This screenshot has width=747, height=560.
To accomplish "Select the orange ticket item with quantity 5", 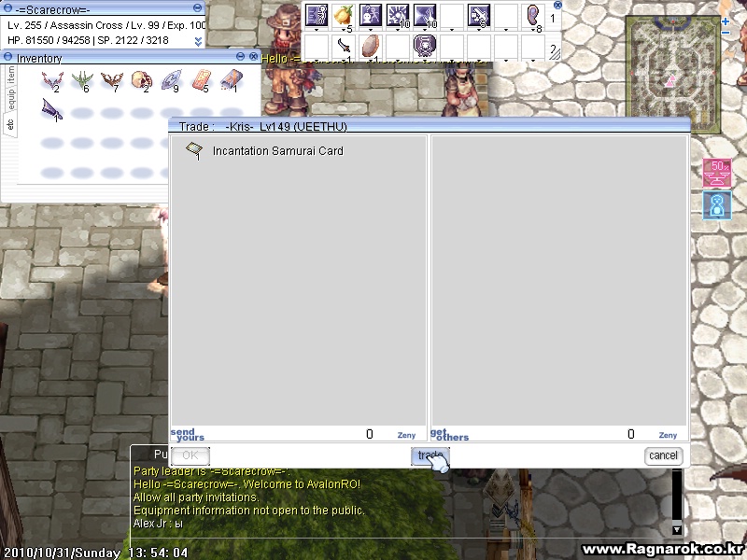I will click(201, 80).
